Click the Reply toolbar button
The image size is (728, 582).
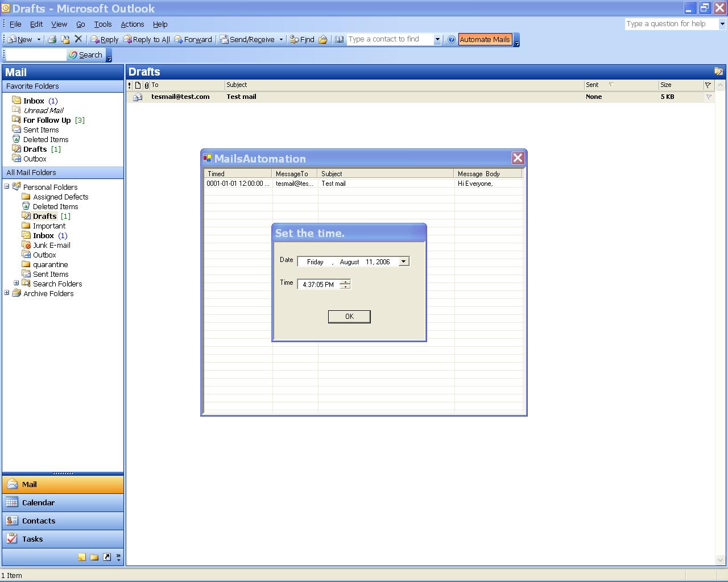click(105, 39)
